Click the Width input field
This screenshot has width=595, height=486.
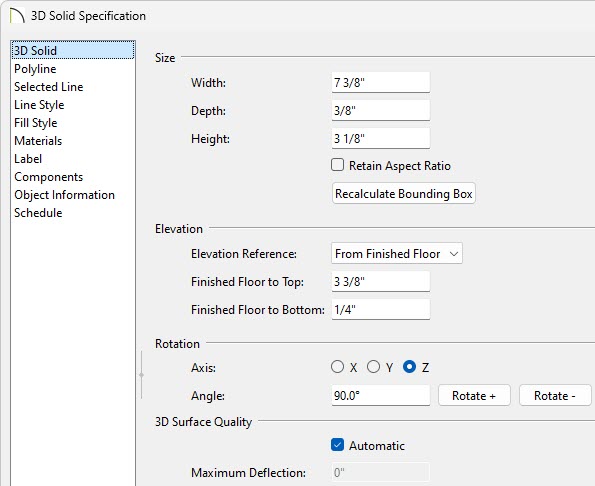[381, 82]
